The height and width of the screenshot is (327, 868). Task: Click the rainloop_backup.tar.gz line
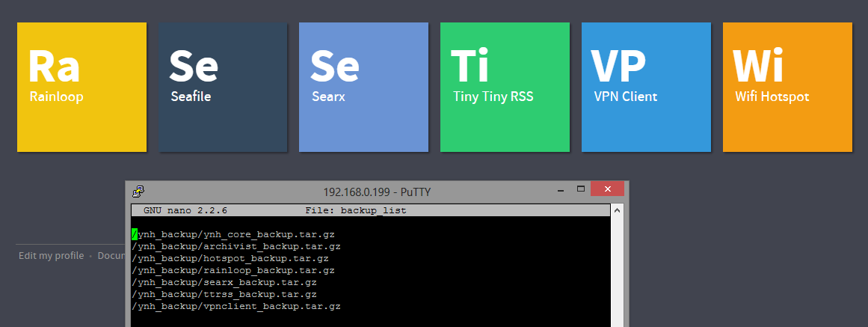point(233,270)
